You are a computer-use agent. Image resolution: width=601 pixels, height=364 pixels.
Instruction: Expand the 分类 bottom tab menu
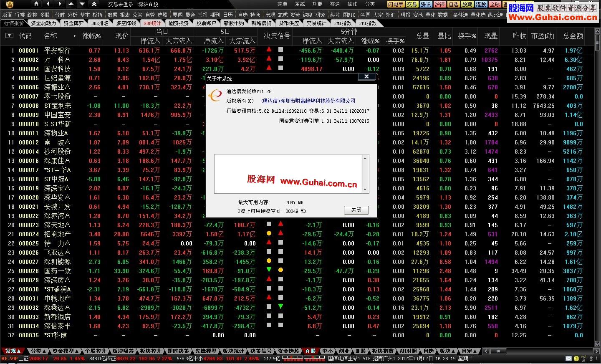pyautogui.click(x=39, y=351)
